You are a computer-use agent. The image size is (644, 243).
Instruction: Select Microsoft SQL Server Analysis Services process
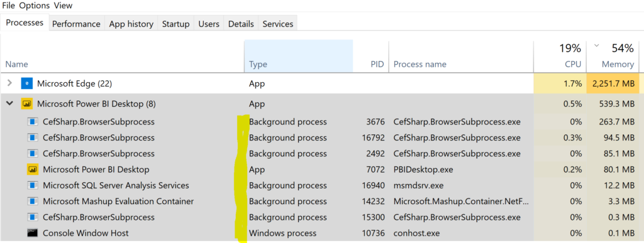116,185
